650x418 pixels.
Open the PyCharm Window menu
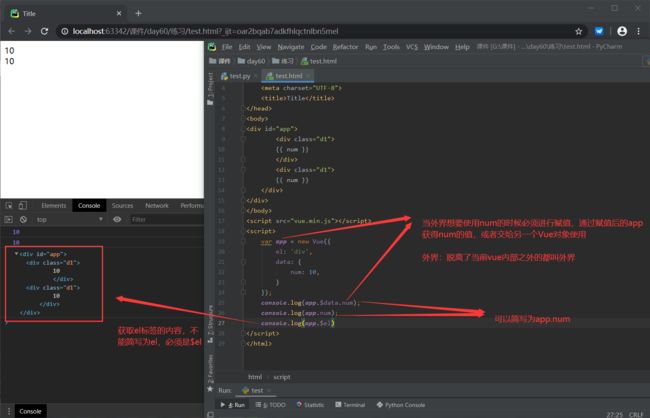click(436, 47)
